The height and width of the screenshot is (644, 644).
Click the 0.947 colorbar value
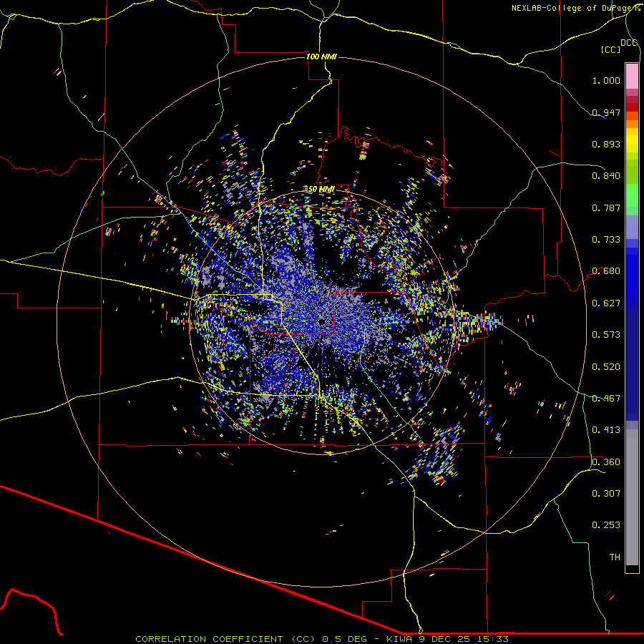coord(606,112)
